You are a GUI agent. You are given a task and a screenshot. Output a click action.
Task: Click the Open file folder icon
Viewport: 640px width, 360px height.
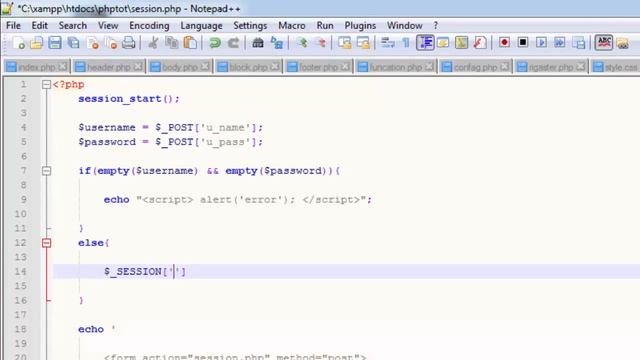pyautogui.click(x=36, y=43)
